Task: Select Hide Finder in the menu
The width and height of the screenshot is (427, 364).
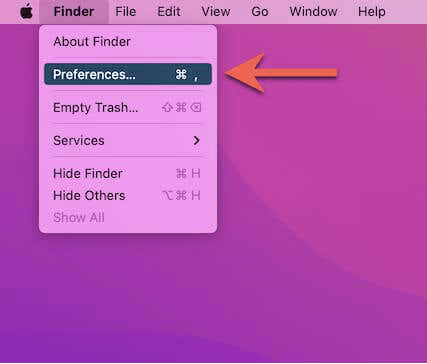Action: tap(128, 173)
